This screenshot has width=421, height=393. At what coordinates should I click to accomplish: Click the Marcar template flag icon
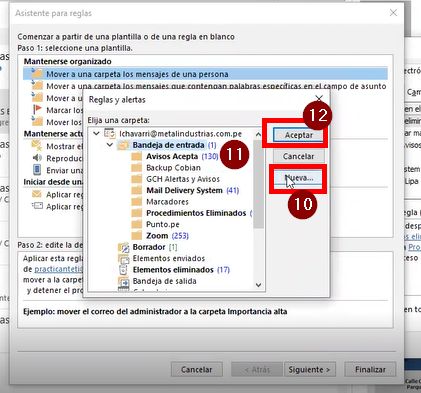(37, 109)
